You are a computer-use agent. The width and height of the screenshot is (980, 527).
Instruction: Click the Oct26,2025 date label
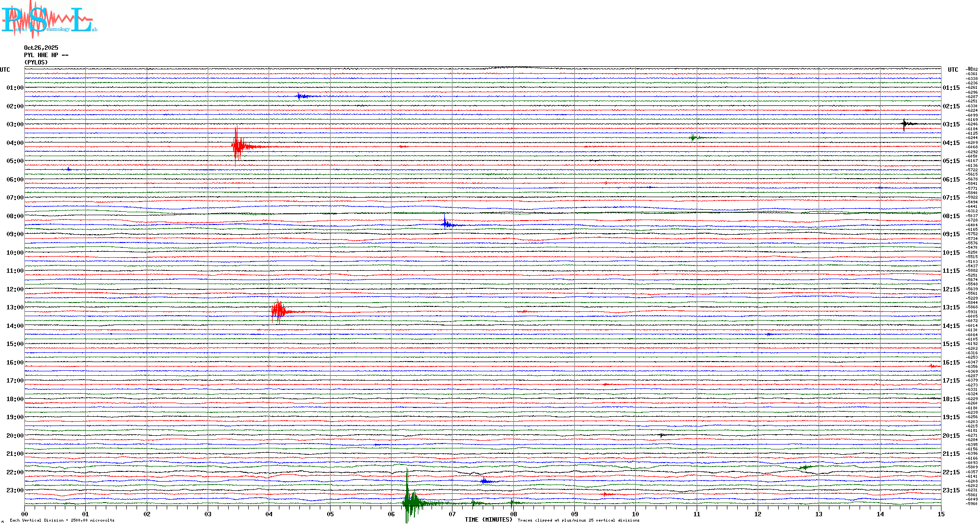(41, 48)
